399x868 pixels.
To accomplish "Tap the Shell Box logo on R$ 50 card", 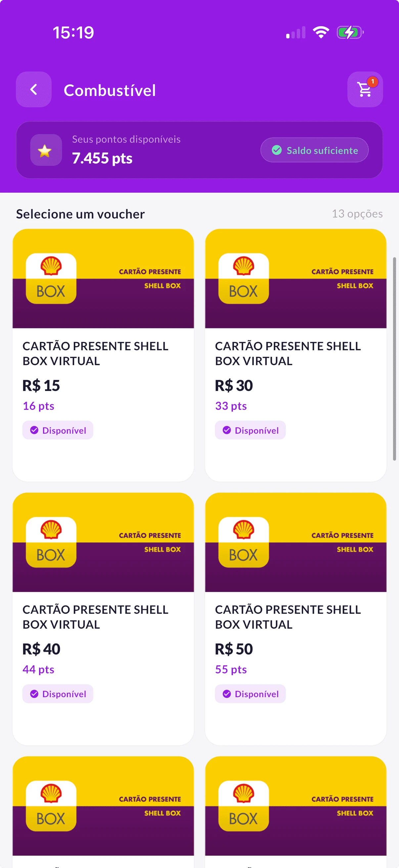I will 244,542.
